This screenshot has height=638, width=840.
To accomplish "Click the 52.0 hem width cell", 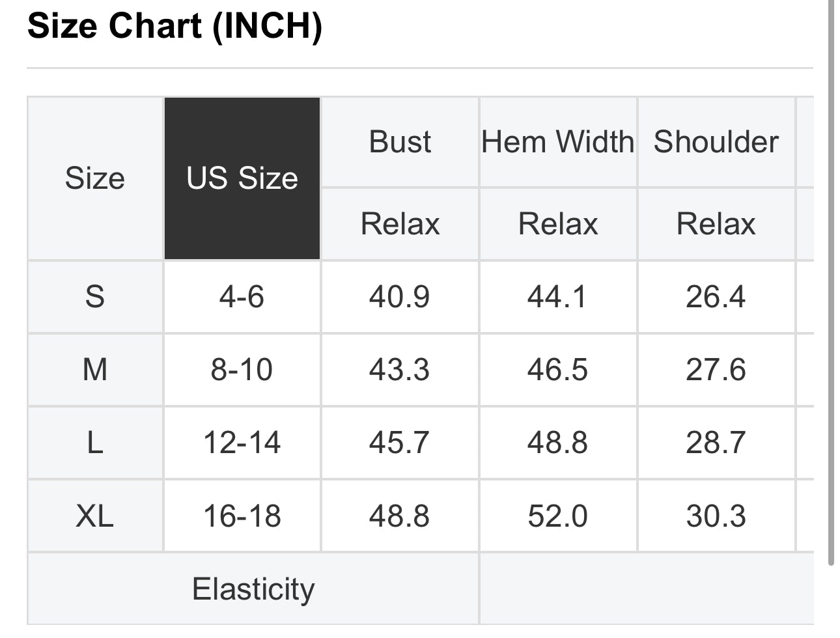I will (x=557, y=516).
